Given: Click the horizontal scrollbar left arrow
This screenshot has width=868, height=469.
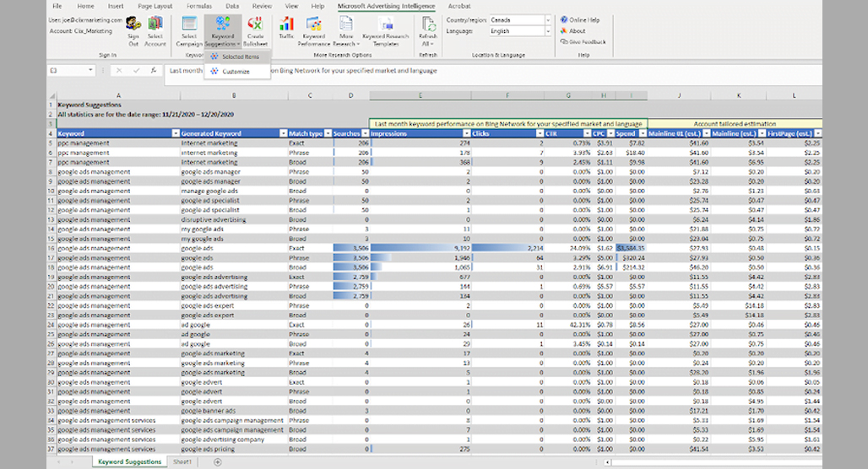Looking at the screenshot, I should (607, 462).
